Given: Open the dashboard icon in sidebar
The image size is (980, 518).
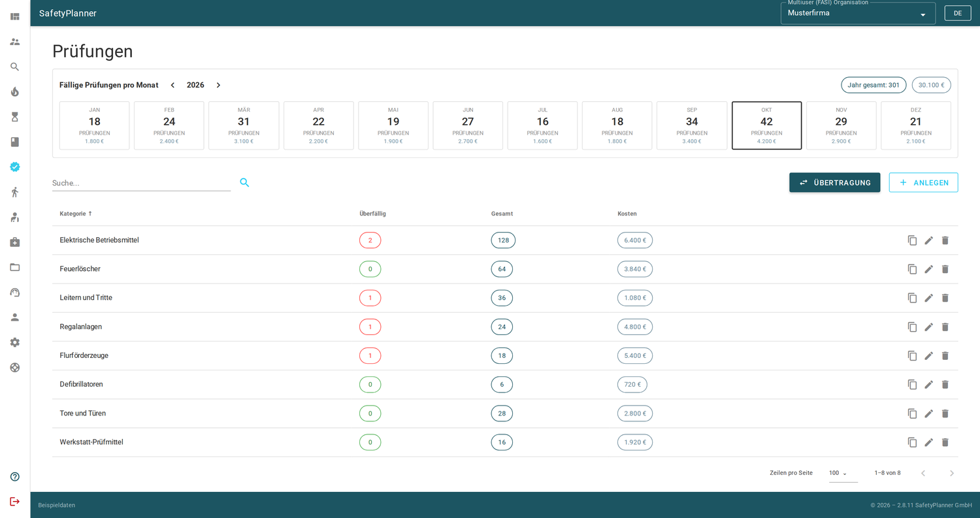Looking at the screenshot, I should [15, 16].
